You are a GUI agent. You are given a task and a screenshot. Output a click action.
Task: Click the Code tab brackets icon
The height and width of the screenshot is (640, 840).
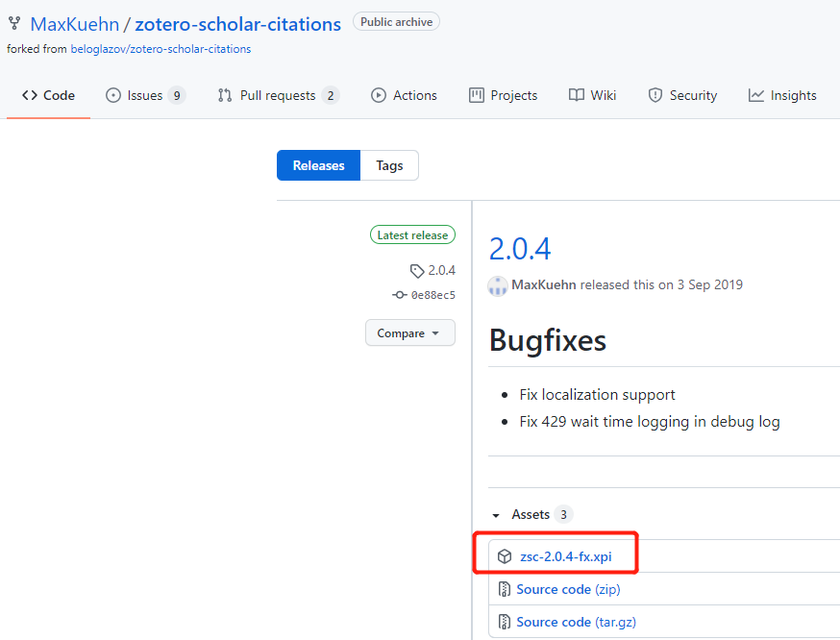pyautogui.click(x=30, y=95)
